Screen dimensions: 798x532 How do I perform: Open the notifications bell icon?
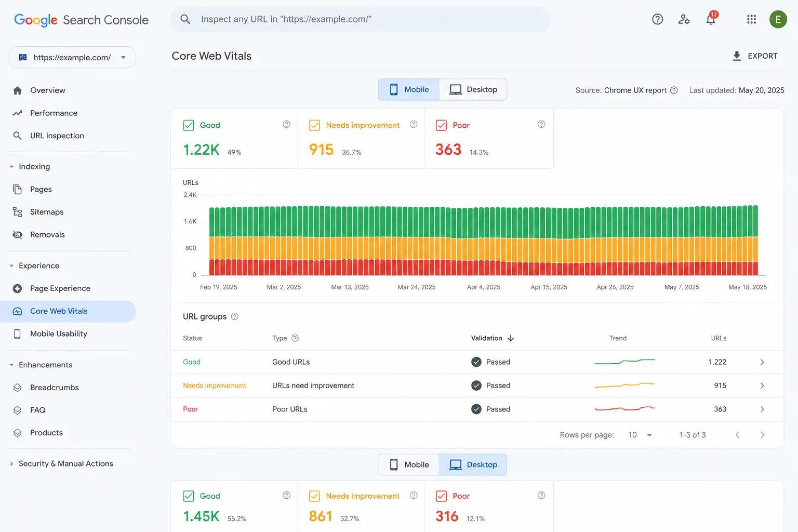click(x=711, y=19)
